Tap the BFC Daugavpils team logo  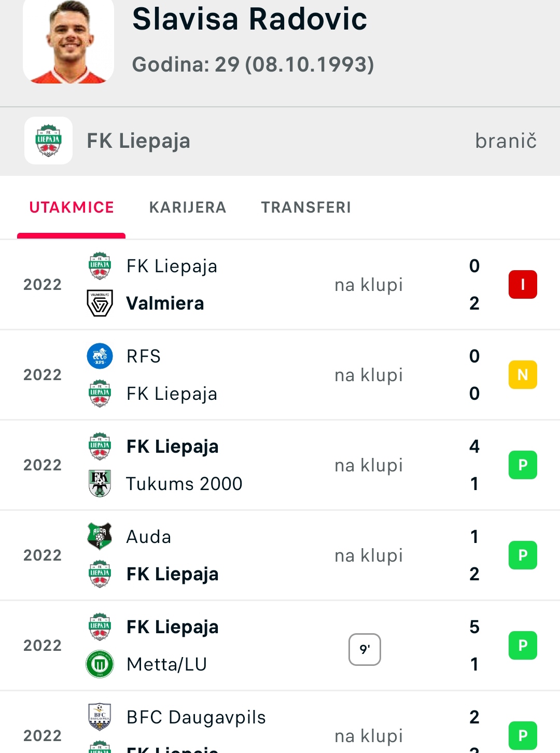pyautogui.click(x=100, y=716)
